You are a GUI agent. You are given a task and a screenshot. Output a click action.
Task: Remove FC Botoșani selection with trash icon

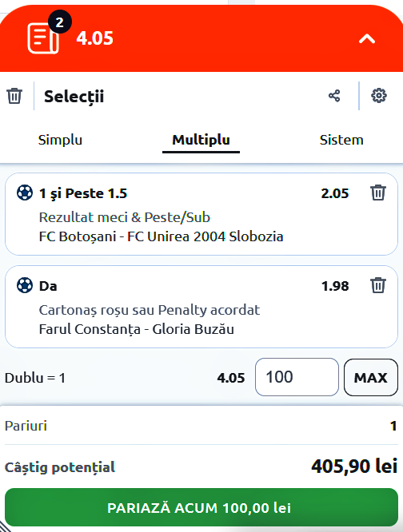[378, 193]
